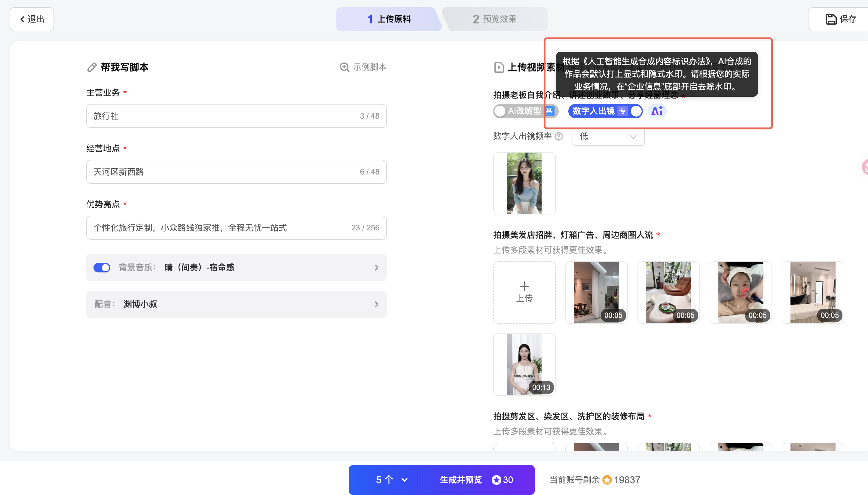The width and height of the screenshot is (868, 495).
Task: Click the save disk icon
Action: 831,19
